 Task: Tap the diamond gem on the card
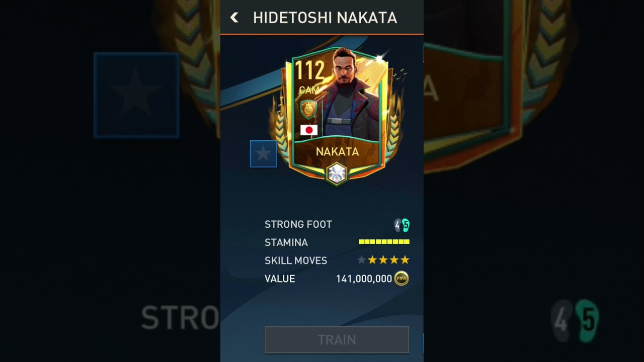tap(337, 173)
